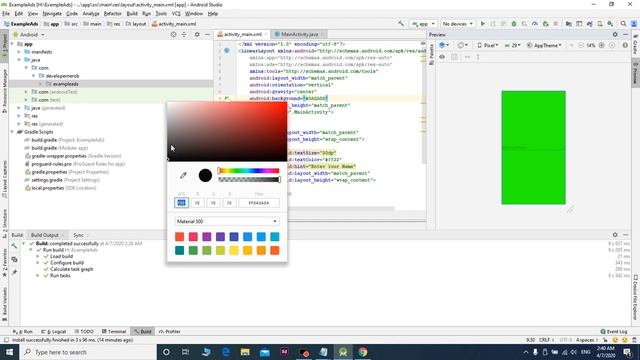Open the Build menu

tap(132, 13)
